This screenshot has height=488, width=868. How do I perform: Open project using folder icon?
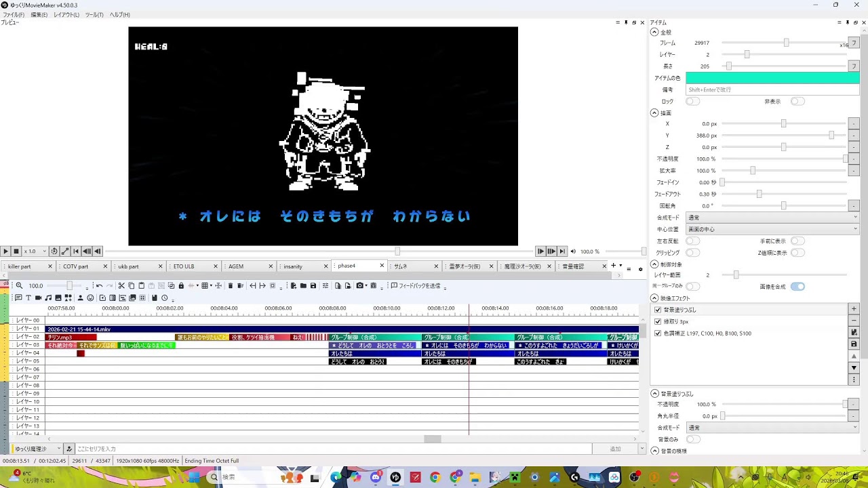(303, 285)
